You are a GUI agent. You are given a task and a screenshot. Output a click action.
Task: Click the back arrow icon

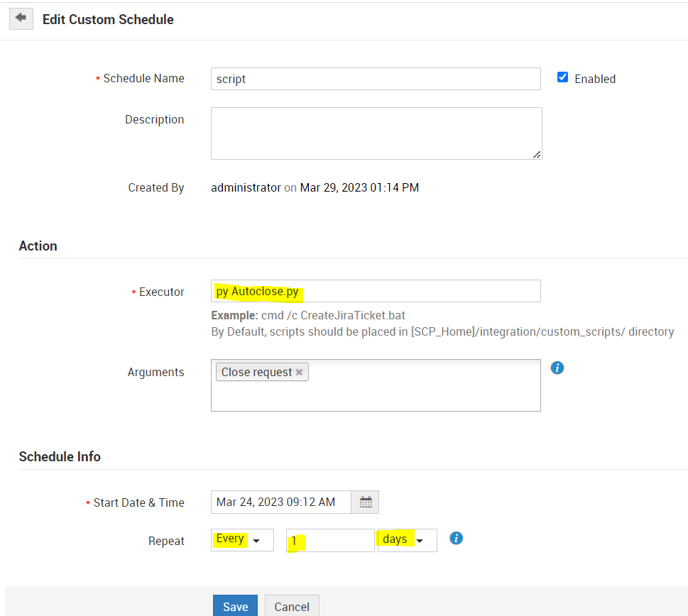[x=21, y=18]
